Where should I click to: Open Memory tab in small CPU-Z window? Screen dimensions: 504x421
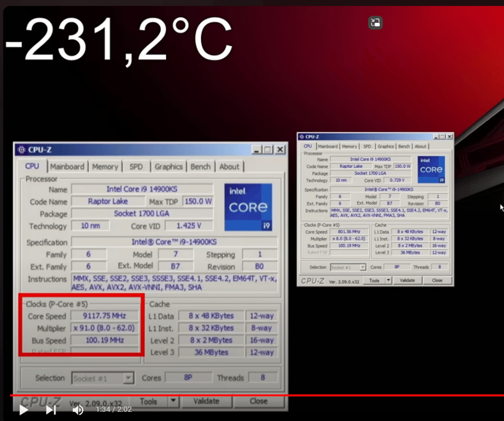(x=349, y=146)
